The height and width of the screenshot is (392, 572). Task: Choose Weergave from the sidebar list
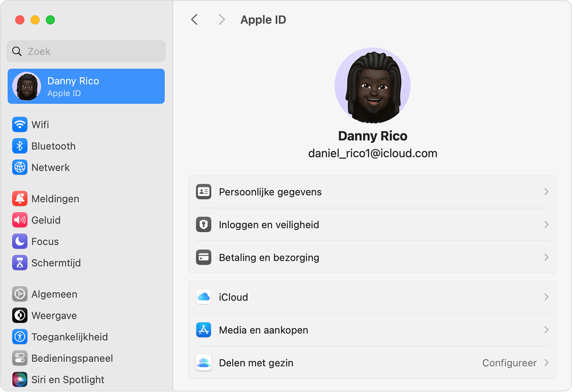coord(54,316)
